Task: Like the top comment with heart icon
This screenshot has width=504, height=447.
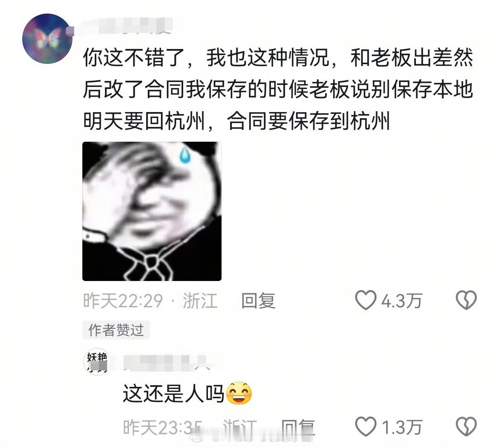Action: pos(366,300)
